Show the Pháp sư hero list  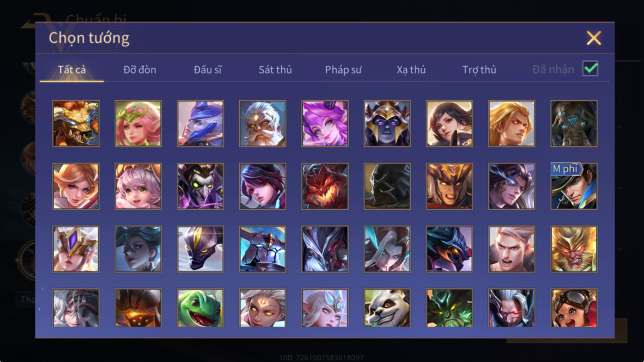coord(343,69)
